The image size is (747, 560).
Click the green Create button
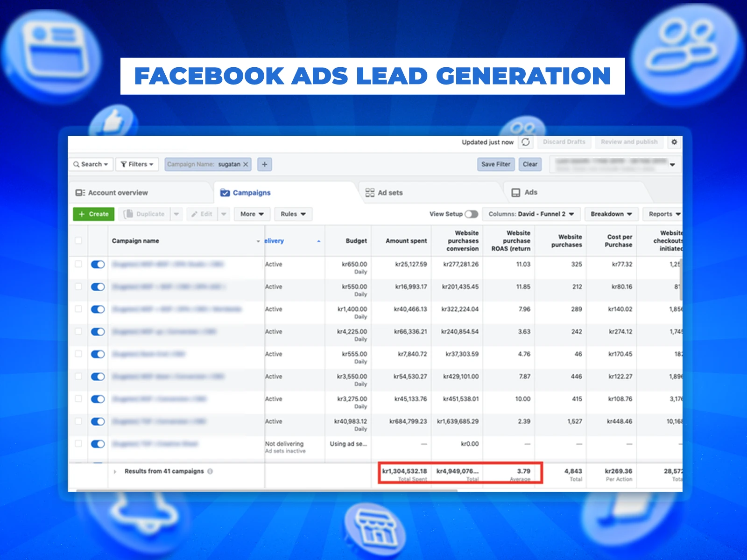tap(94, 214)
